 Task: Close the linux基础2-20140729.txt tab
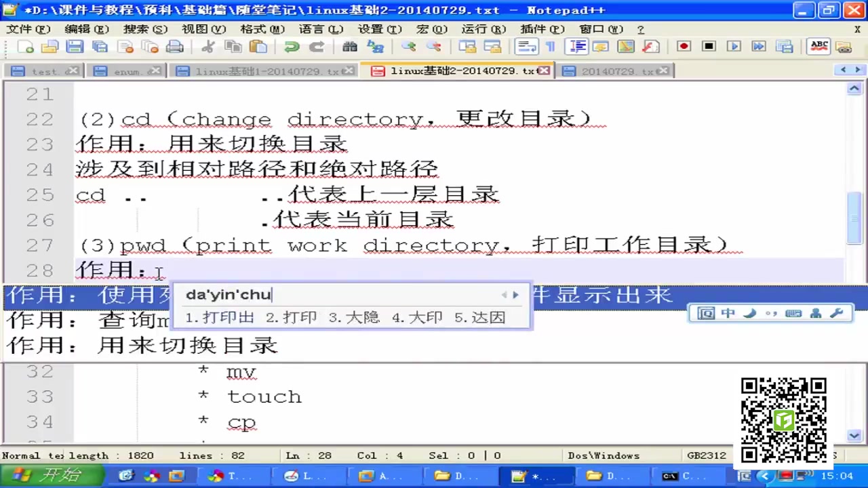pyautogui.click(x=544, y=70)
